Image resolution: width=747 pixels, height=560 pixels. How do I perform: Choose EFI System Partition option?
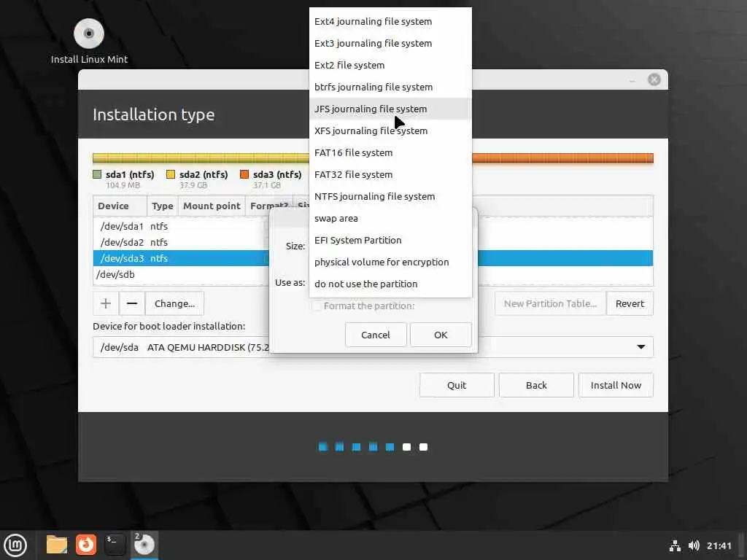390,241
